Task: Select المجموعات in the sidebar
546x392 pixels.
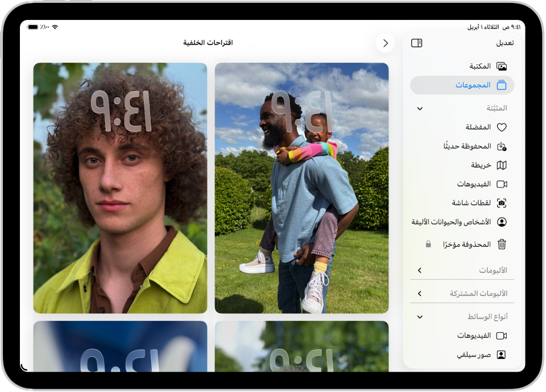Action: pos(462,85)
